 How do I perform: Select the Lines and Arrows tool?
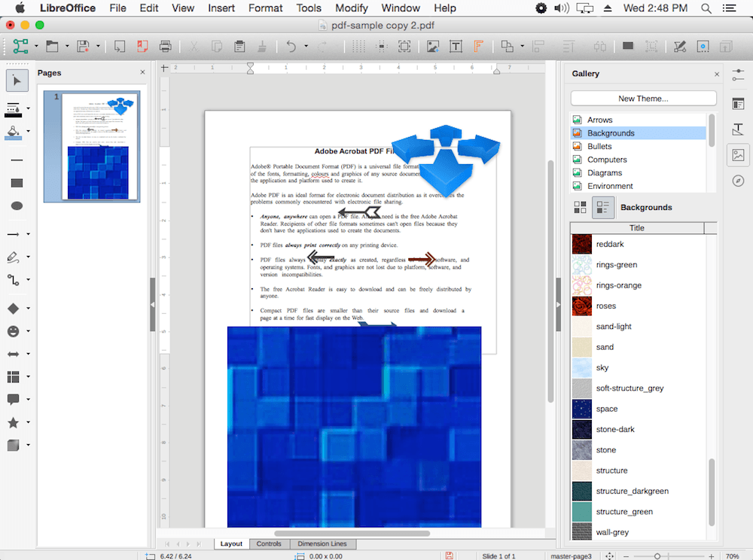[x=13, y=234]
